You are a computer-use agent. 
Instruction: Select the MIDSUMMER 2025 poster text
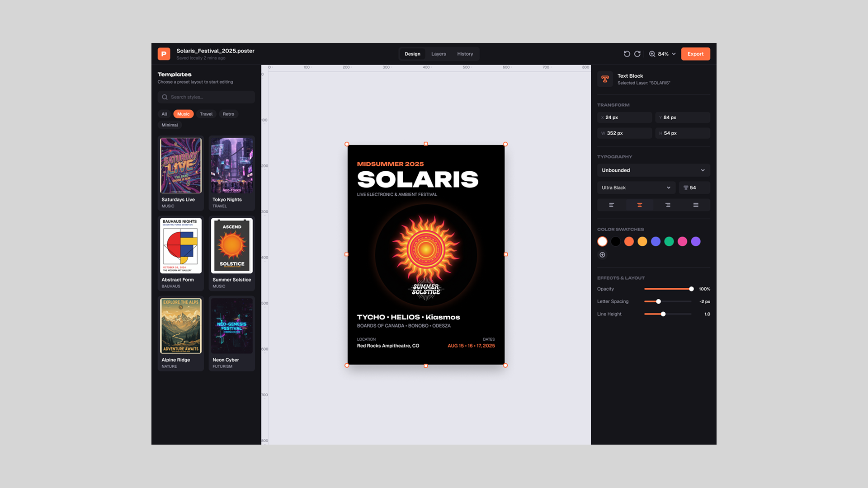390,164
